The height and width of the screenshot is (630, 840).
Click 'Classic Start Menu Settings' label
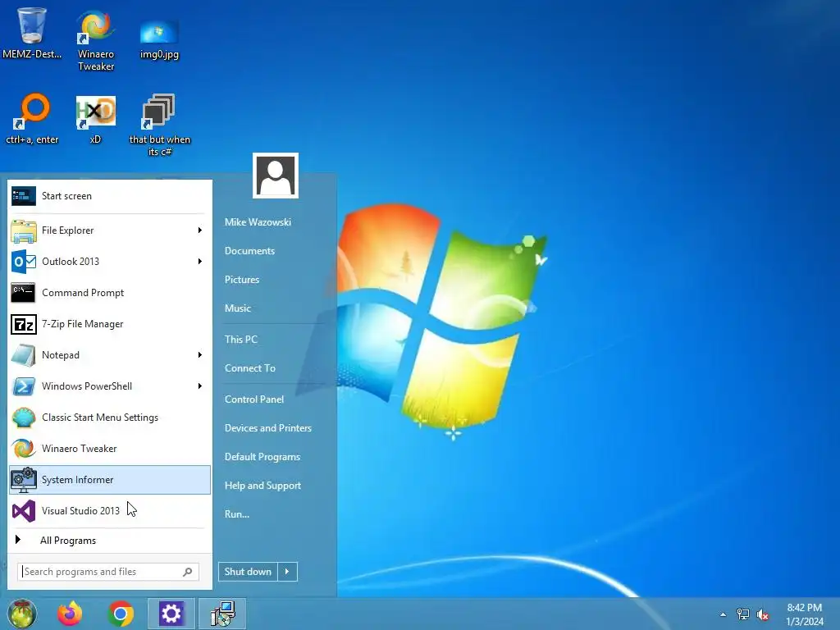click(100, 418)
